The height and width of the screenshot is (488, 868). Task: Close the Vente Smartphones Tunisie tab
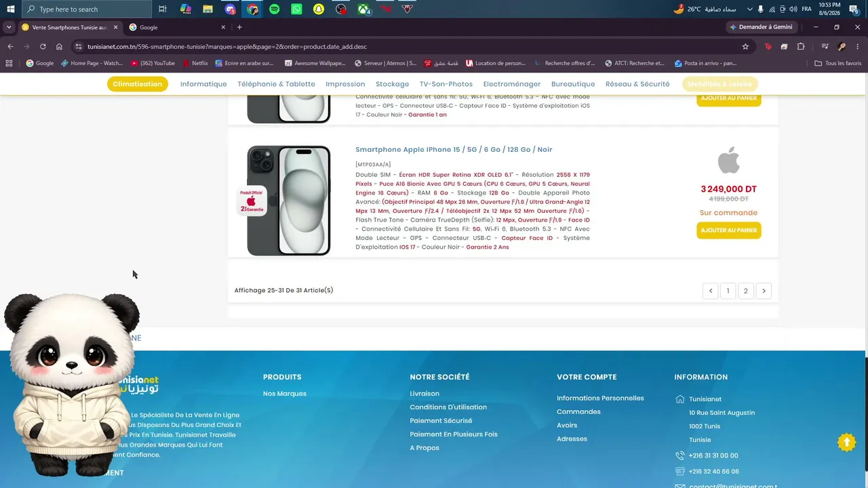pyautogui.click(x=115, y=27)
